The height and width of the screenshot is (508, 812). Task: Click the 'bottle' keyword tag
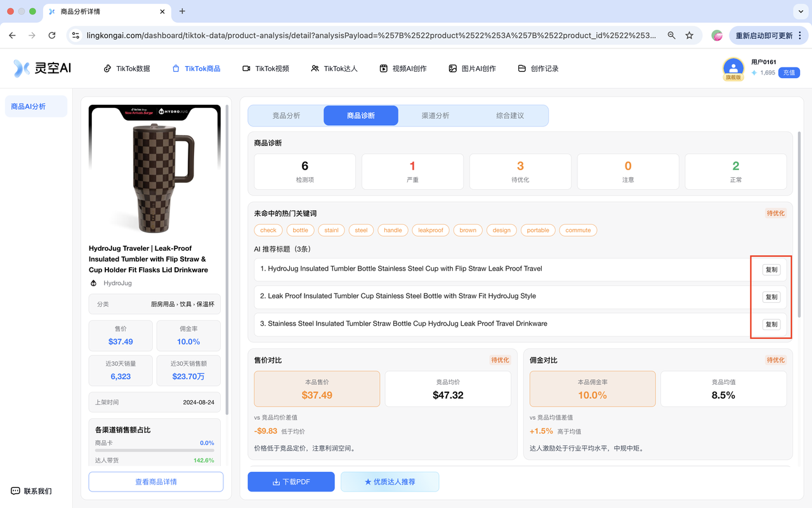[301, 230]
